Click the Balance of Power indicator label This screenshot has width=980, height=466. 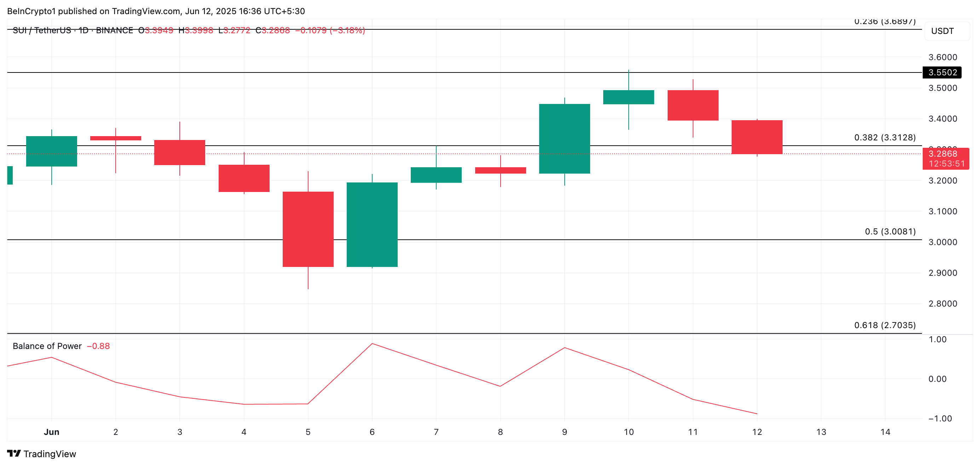[x=47, y=346]
